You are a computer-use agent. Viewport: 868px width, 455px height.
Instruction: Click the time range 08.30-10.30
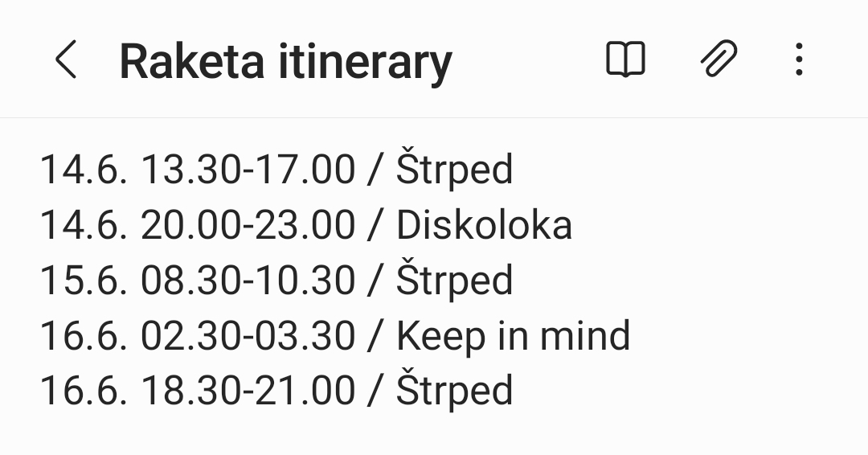pyautogui.click(x=248, y=281)
